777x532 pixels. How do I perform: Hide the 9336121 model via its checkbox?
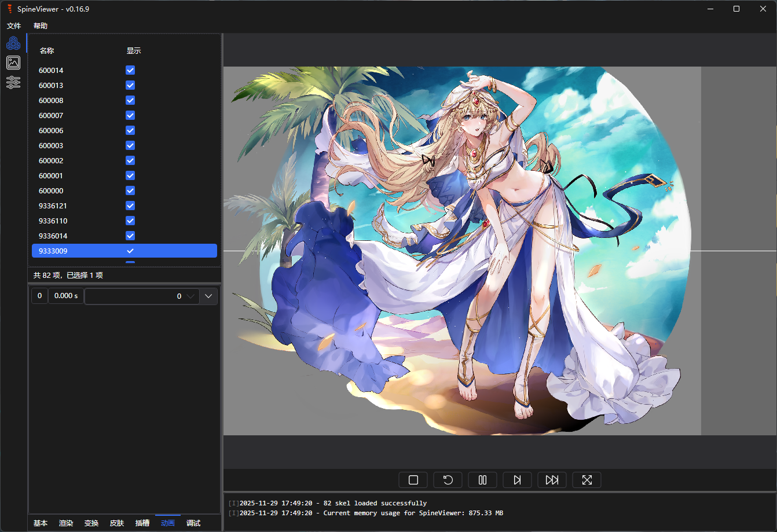[x=130, y=206]
